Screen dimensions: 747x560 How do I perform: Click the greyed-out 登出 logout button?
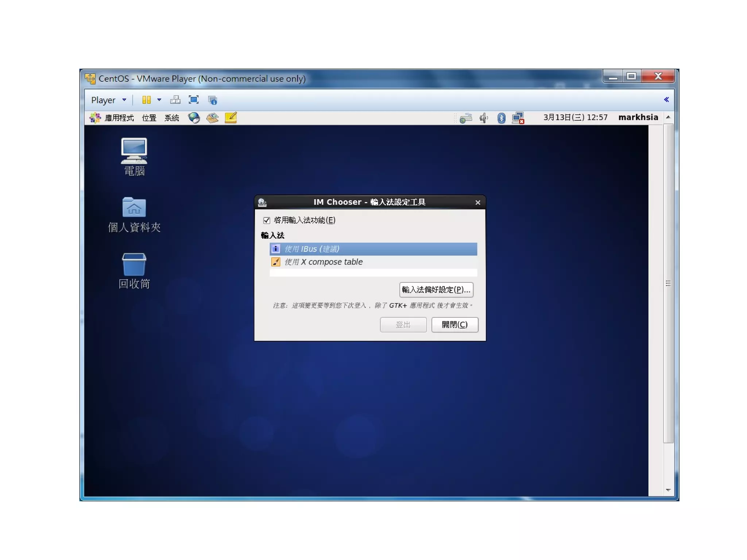click(x=403, y=325)
